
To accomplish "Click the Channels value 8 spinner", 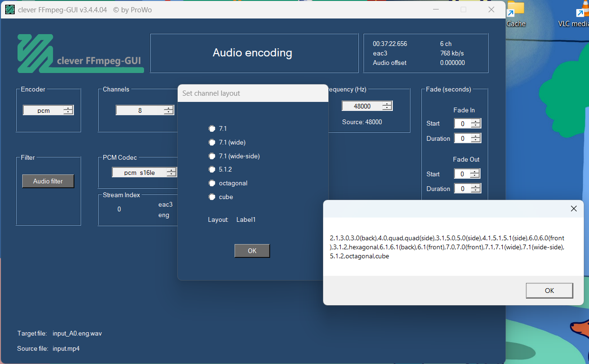I will [x=145, y=110].
